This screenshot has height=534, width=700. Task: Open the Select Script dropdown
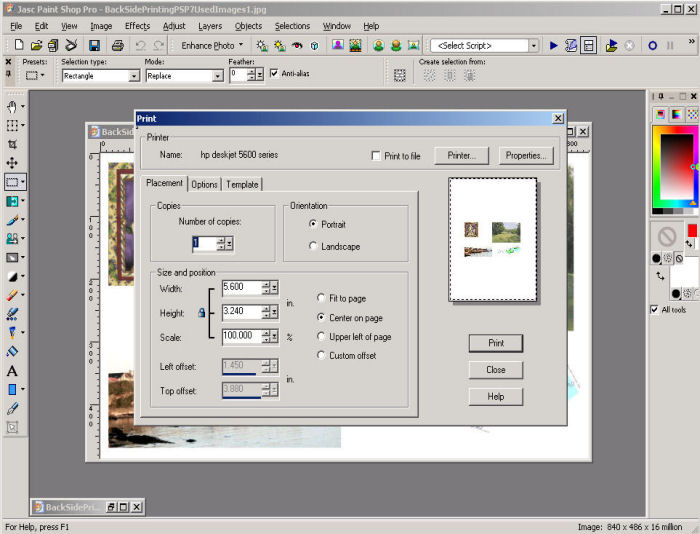click(x=534, y=46)
